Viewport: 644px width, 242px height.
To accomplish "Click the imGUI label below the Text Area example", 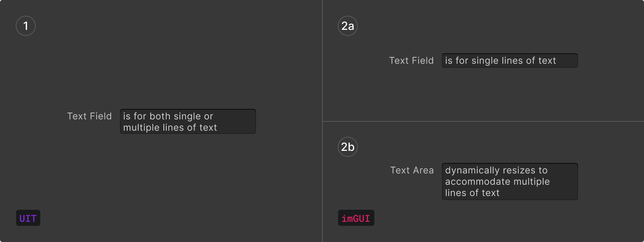I will point(356,218).
